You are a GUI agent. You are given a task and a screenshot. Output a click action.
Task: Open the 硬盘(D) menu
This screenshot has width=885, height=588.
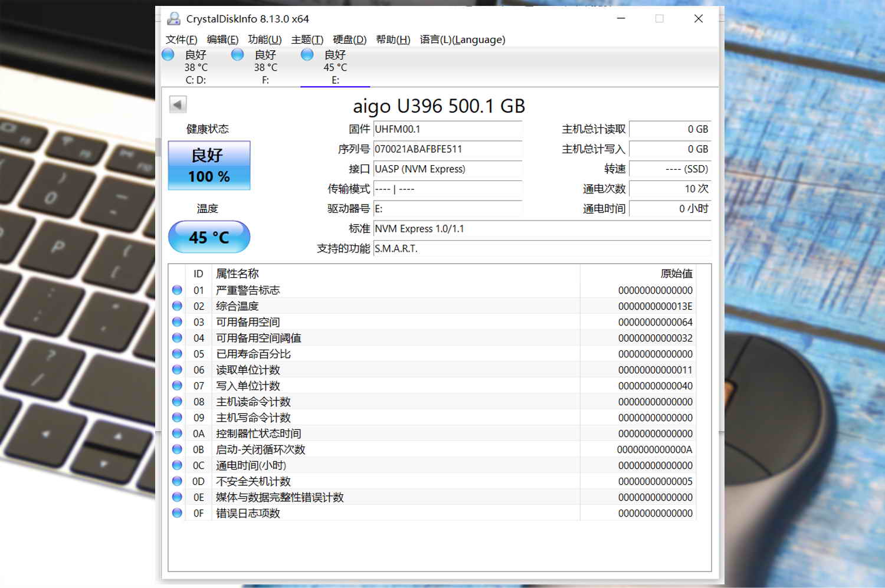(x=350, y=40)
